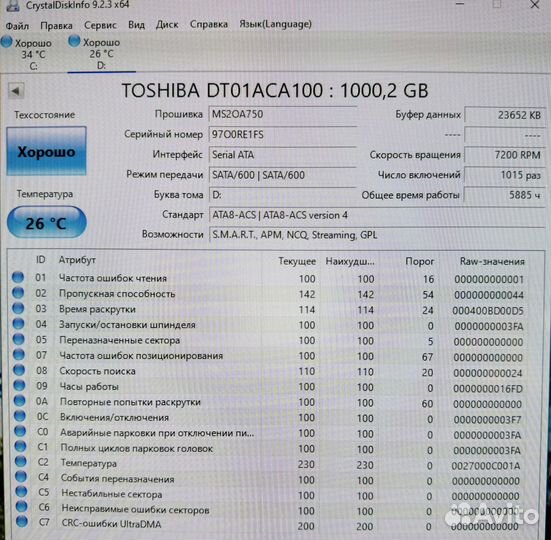The image size is (551, 540).
Task: Click the Raw-значения column header
Action: point(492,262)
